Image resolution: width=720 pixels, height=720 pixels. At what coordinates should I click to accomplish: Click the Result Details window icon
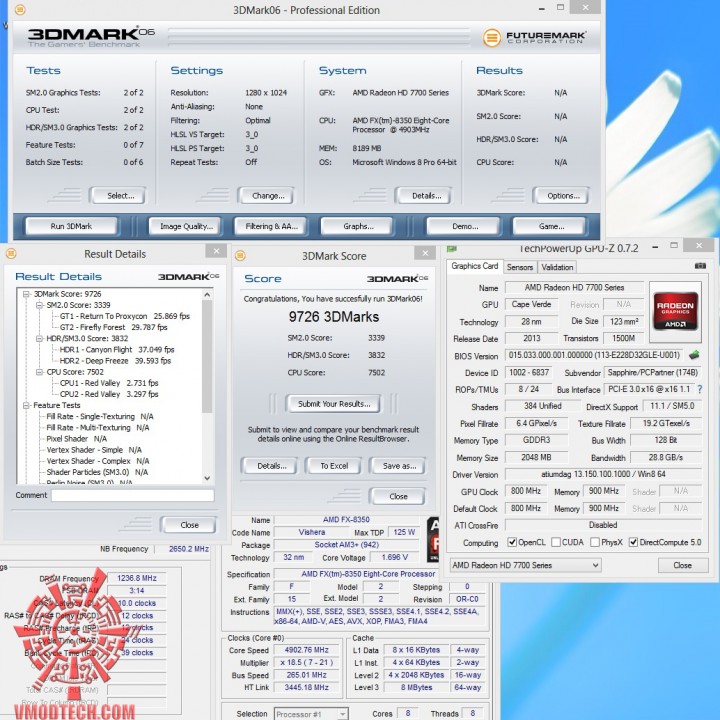pos(11,253)
